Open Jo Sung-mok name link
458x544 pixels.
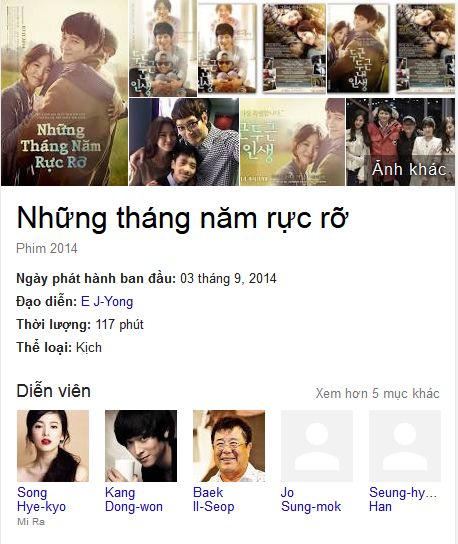[x=311, y=500]
